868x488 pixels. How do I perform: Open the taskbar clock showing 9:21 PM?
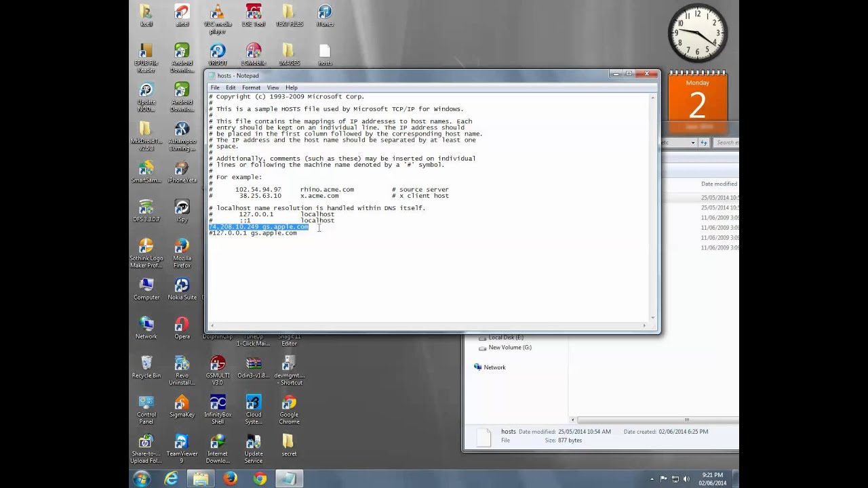click(712, 479)
